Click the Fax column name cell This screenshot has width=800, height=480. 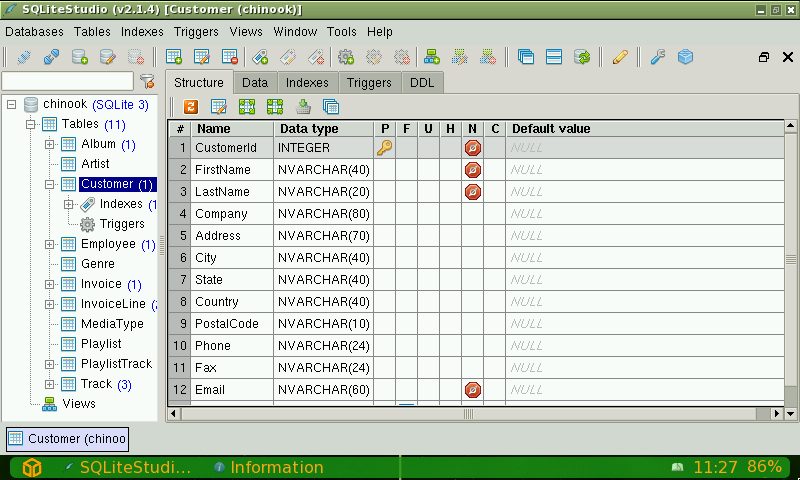232,368
